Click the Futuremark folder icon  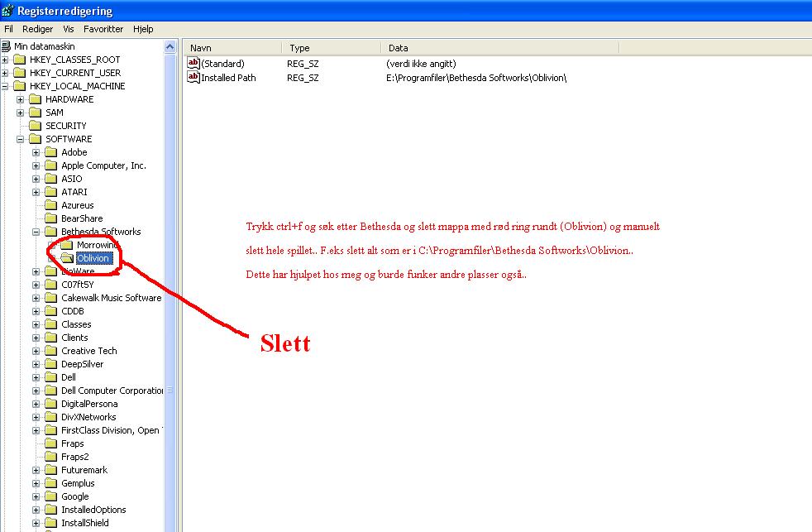51,470
